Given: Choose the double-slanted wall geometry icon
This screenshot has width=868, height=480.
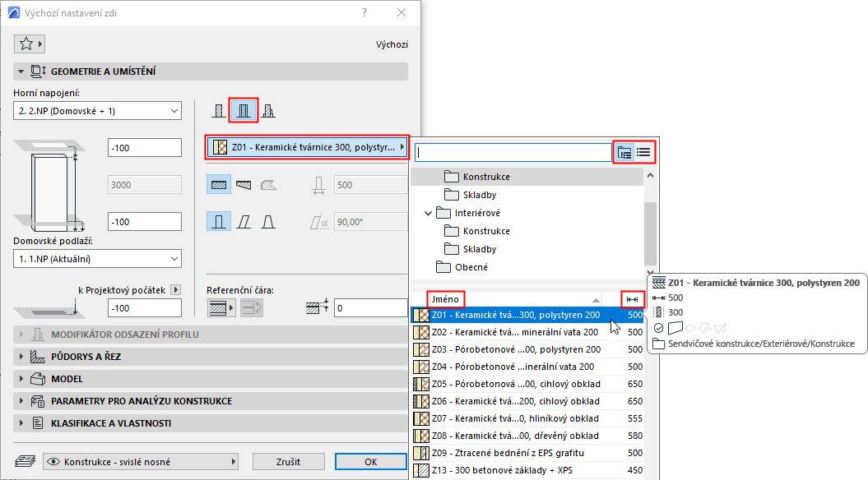Looking at the screenshot, I should (268, 222).
